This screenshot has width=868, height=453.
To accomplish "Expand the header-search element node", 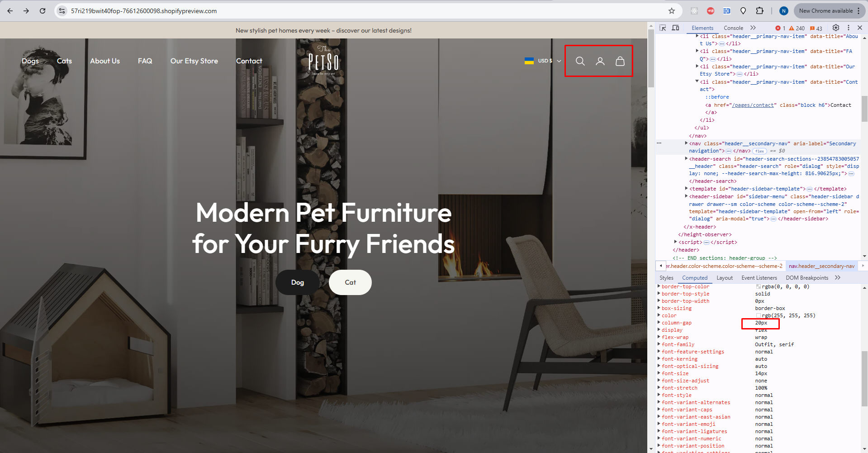I will tap(686, 159).
